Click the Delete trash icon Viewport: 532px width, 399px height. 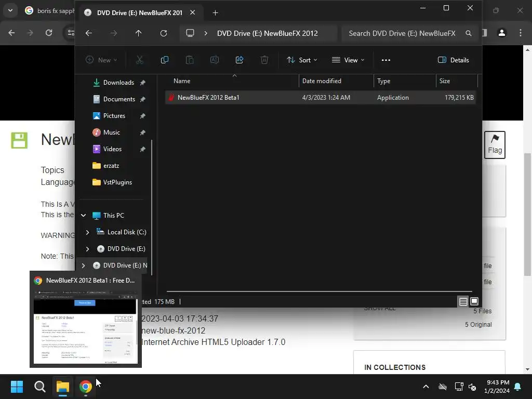click(264, 60)
